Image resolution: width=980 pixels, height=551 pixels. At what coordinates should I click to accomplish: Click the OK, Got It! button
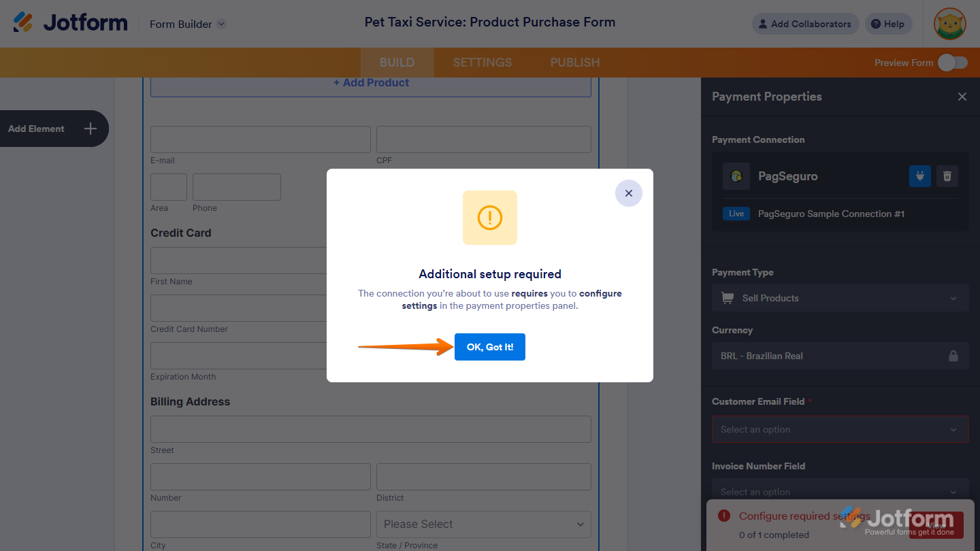[x=489, y=347]
